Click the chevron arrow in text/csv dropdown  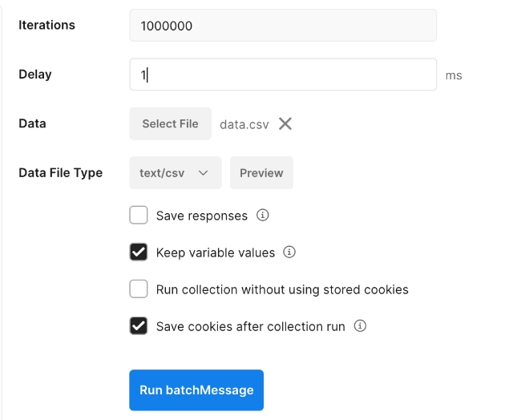point(204,173)
